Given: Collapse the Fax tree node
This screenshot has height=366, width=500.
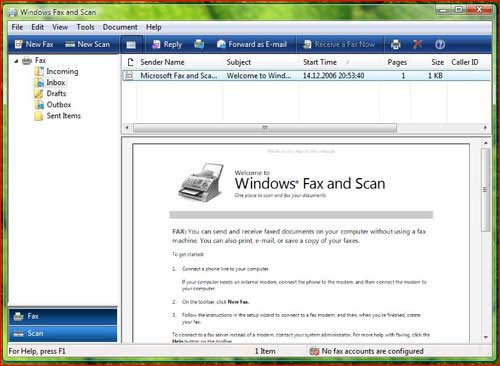Looking at the screenshot, I should [16, 61].
